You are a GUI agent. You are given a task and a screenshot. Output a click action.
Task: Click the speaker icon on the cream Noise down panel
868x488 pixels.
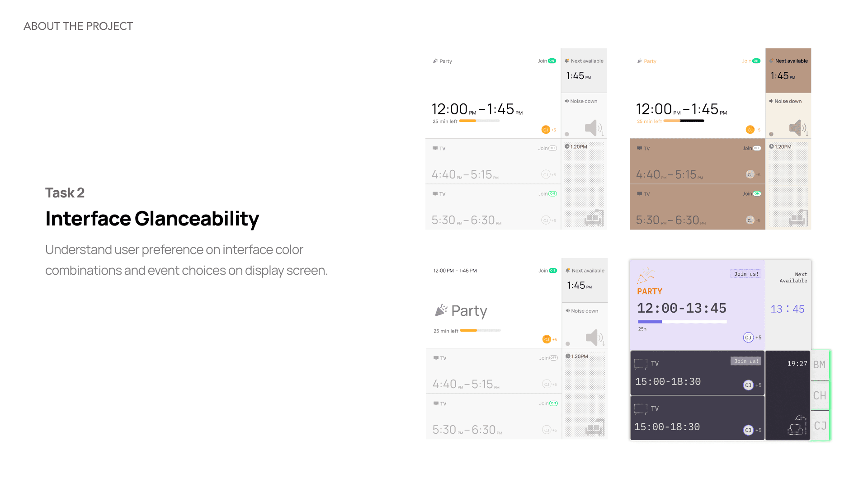point(796,128)
